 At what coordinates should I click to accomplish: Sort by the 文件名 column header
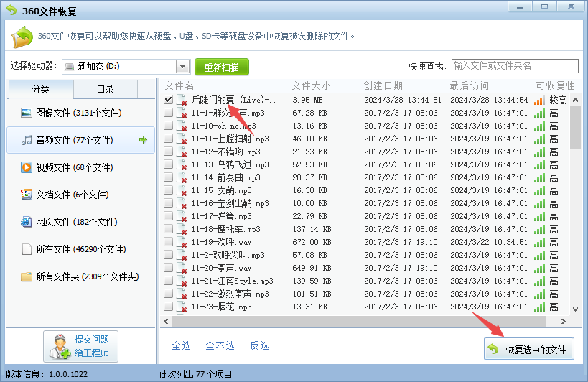(179, 86)
